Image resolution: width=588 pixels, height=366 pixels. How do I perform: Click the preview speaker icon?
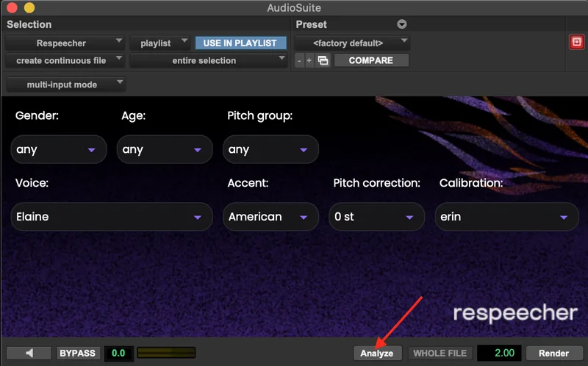29,353
